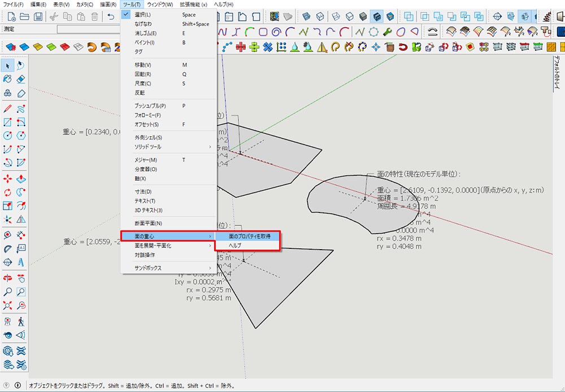Select the Rectangle drawing tool
Image resolution: width=565 pixels, height=392 pixels.
point(7,122)
